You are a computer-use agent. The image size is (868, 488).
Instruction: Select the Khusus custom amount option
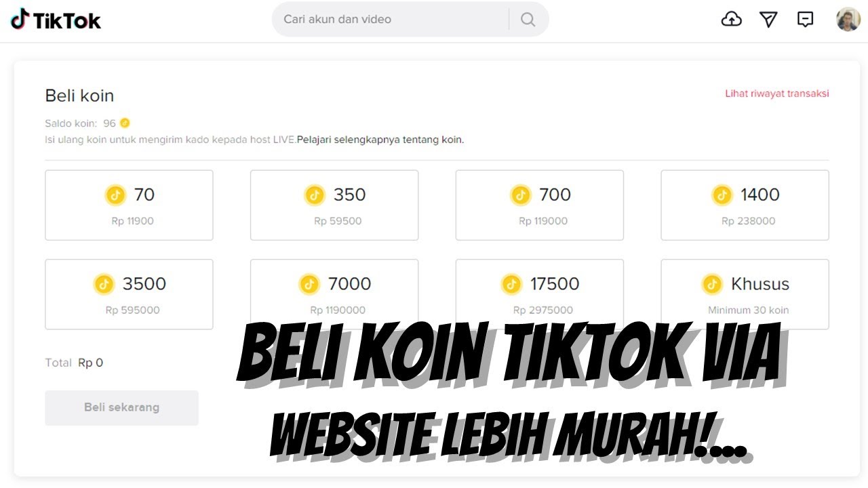pyautogui.click(x=745, y=294)
